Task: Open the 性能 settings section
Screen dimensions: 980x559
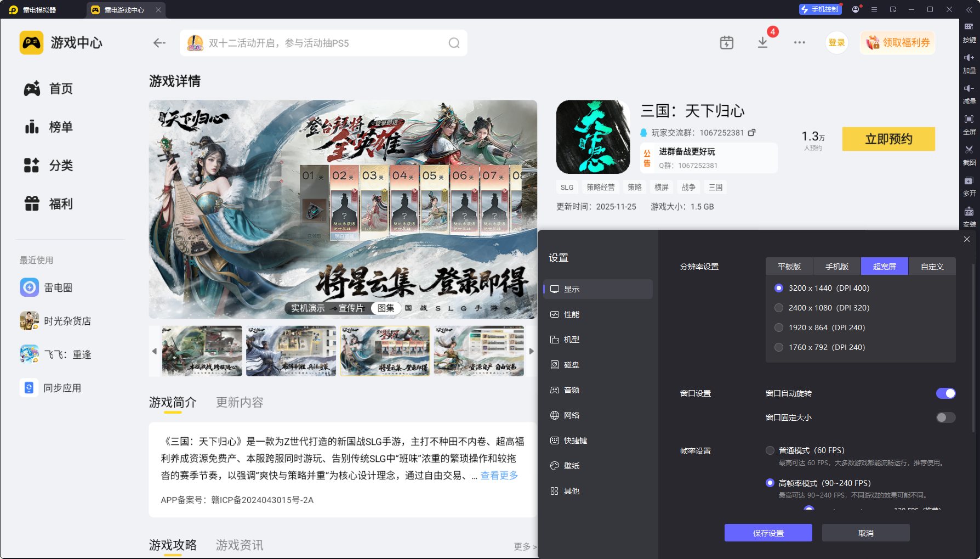Action: pyautogui.click(x=571, y=314)
